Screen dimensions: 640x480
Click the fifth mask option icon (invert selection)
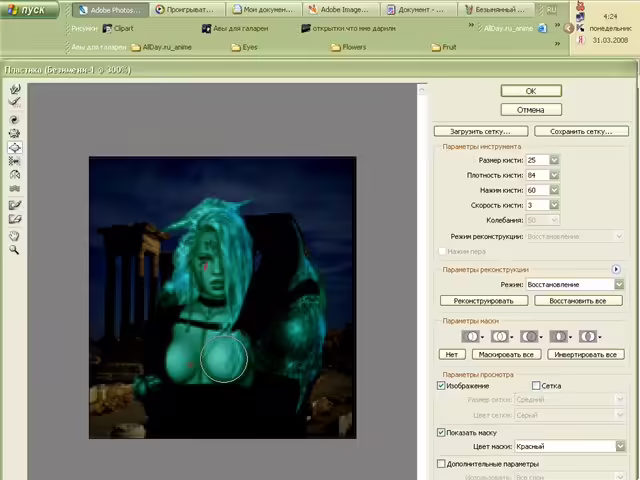[x=590, y=336]
